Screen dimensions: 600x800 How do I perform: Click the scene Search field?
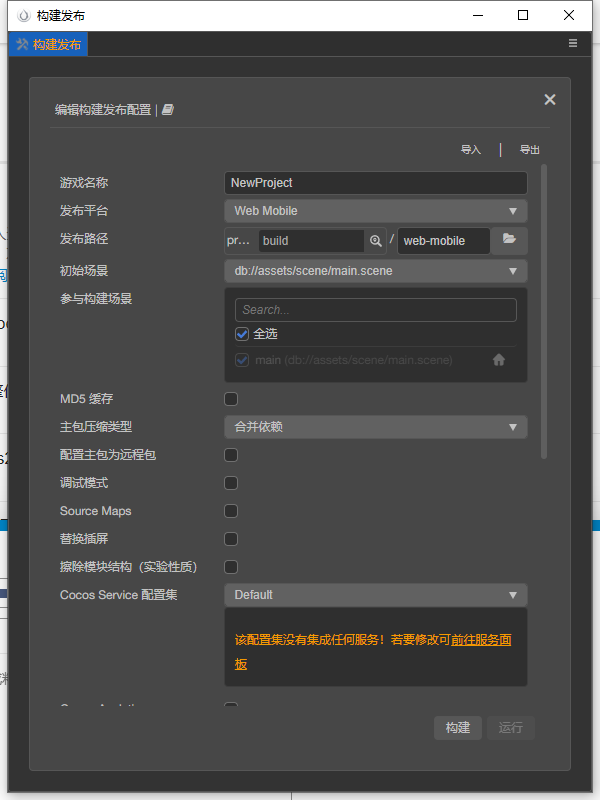376,310
